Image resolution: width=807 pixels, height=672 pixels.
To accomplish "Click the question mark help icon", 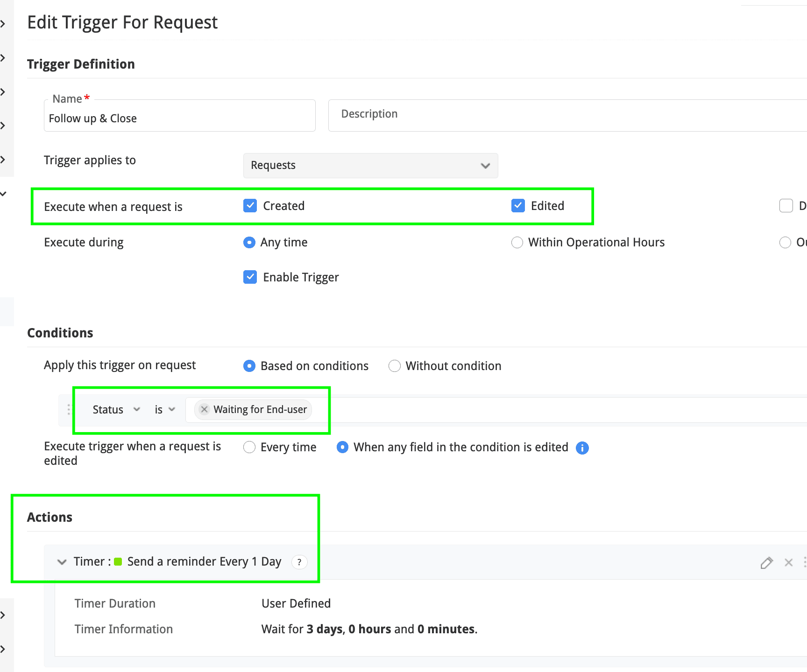I will pyautogui.click(x=299, y=562).
